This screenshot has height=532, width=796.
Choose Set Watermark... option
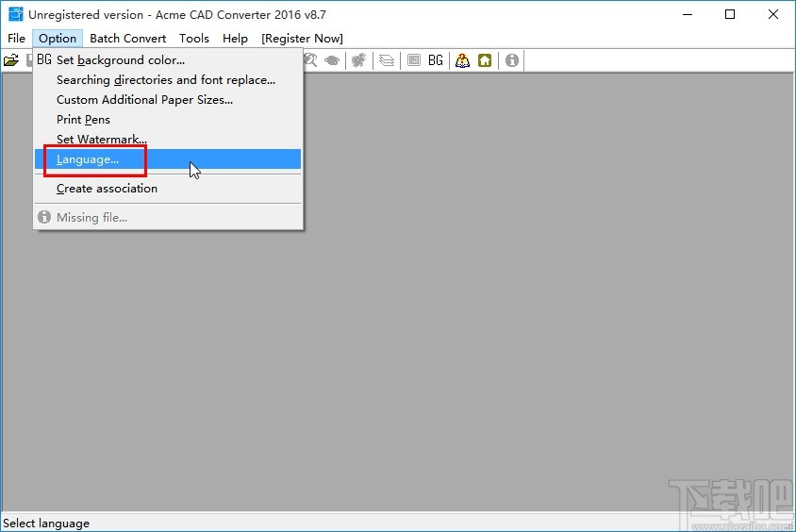[168, 139]
